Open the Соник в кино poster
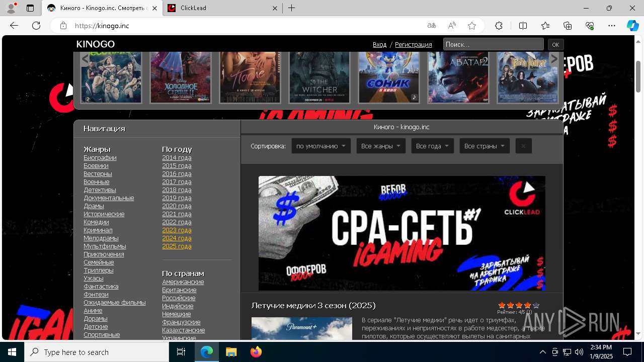Image resolution: width=644 pixels, height=362 pixels. pyautogui.click(x=389, y=77)
